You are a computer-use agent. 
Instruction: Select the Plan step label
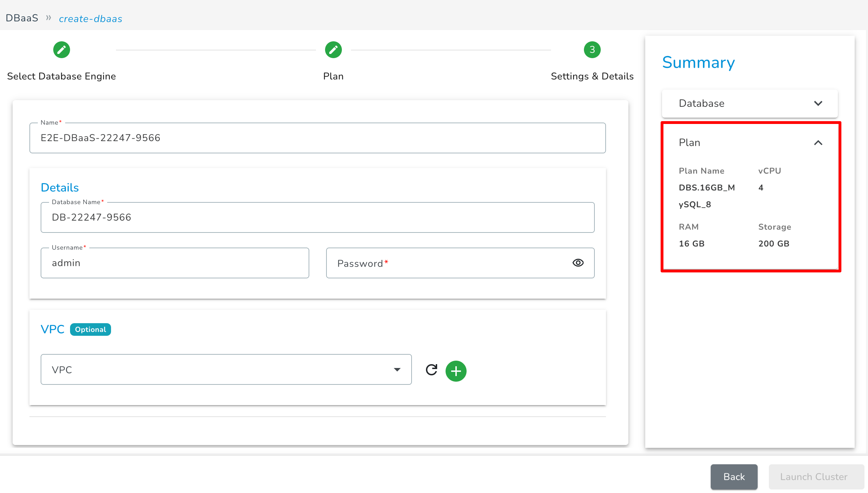333,76
